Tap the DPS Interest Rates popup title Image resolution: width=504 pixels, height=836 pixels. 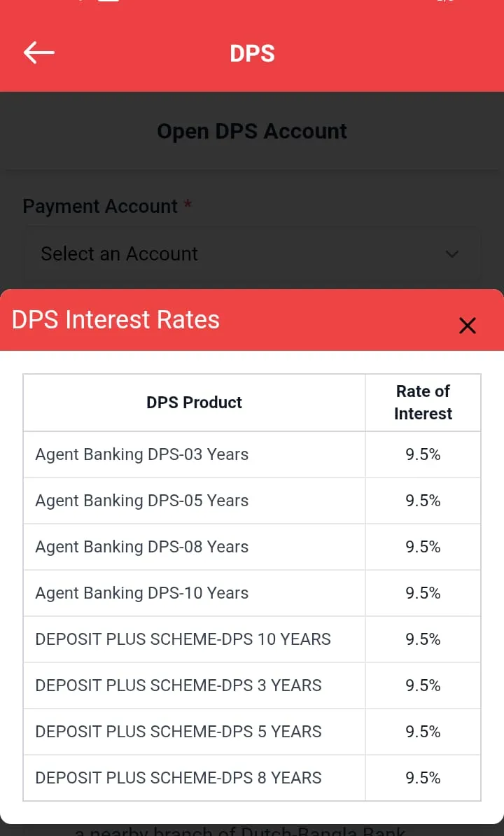(x=116, y=320)
